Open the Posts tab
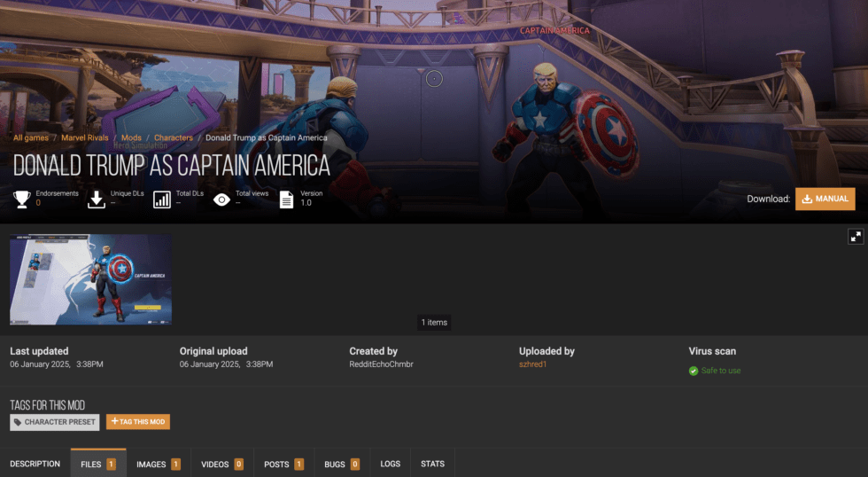 click(284, 464)
